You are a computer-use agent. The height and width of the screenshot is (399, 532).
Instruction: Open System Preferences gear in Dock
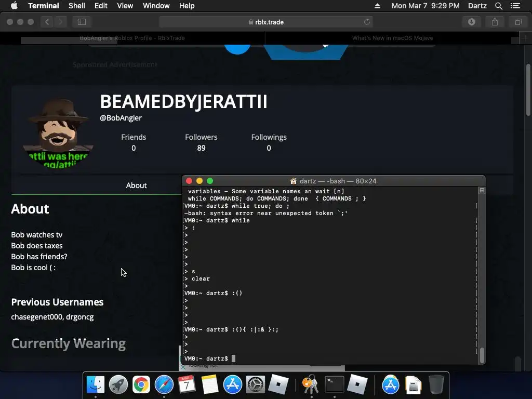(255, 385)
